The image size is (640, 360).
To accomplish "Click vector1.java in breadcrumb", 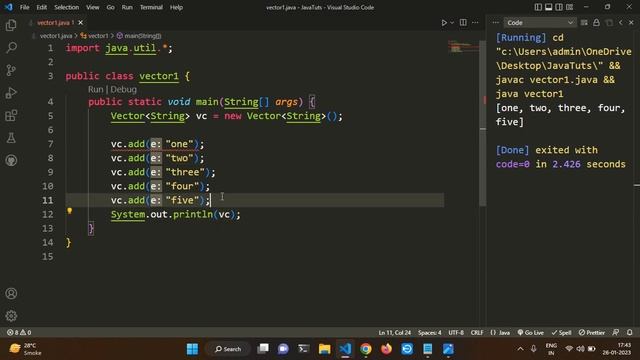I will coord(56,36).
